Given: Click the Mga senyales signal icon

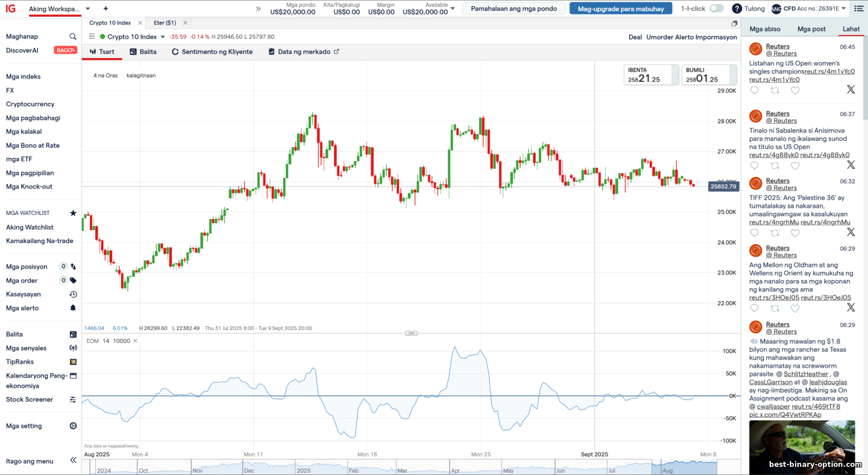Looking at the screenshot, I should pyautogui.click(x=73, y=348).
